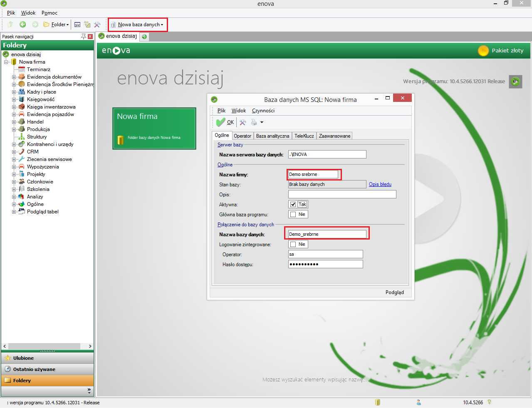Toggle the Aktywna checkbox
This screenshot has height=408, width=532.
pyautogui.click(x=293, y=204)
